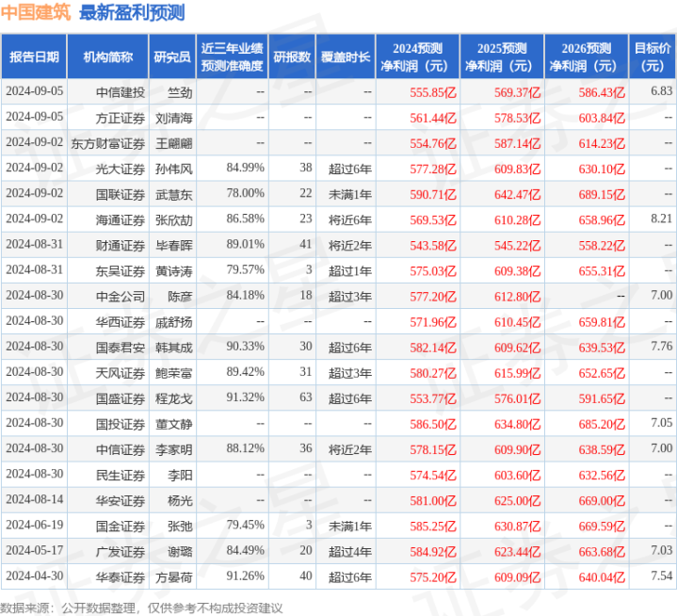
Task: Click the 2025预测净利润 column header
Action: (502, 57)
